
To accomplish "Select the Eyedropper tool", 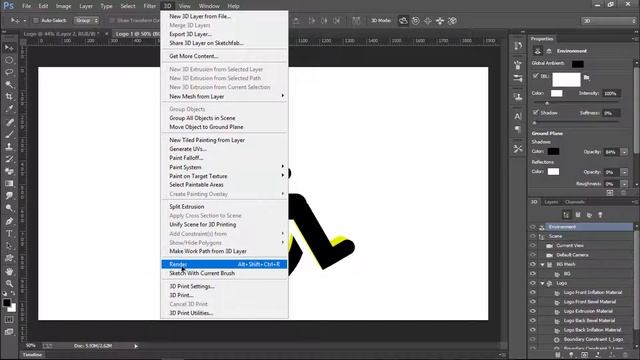I will 9,109.
